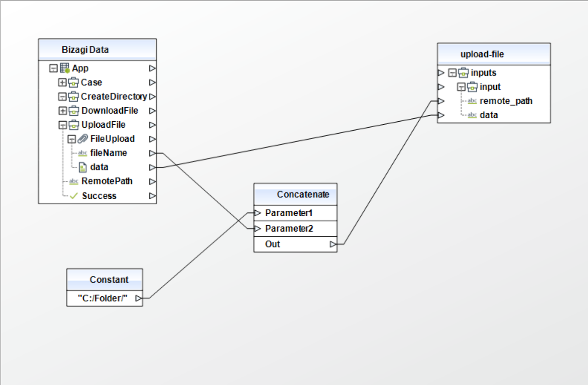588x385 pixels.
Task: Click the fileName output connector arrow
Action: [x=152, y=153]
